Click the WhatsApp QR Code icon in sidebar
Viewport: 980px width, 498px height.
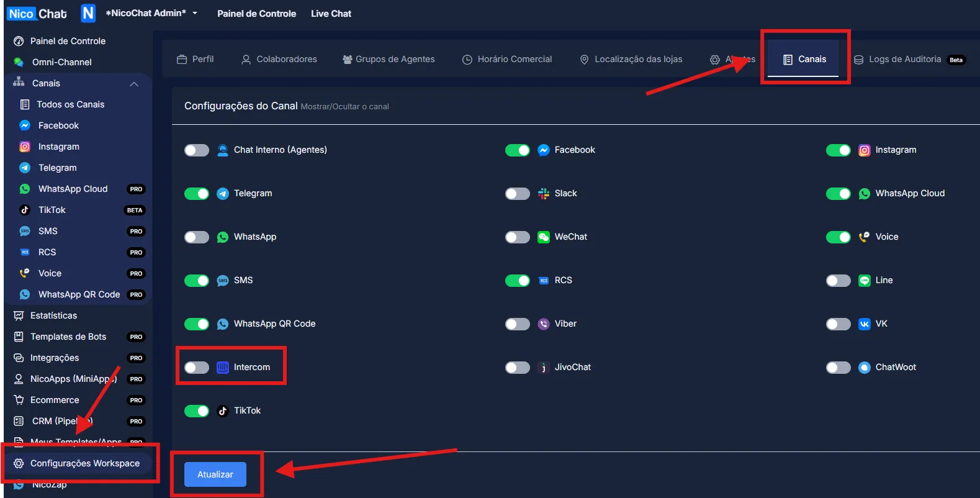25,294
